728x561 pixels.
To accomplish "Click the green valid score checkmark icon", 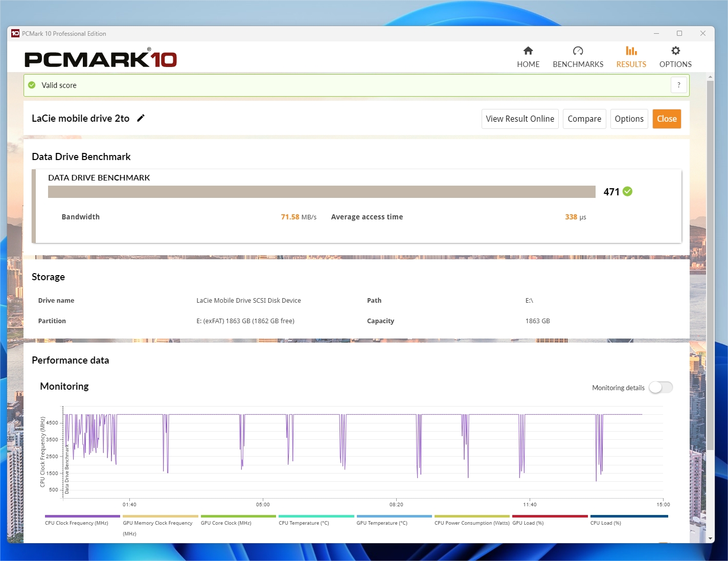I will (x=32, y=85).
